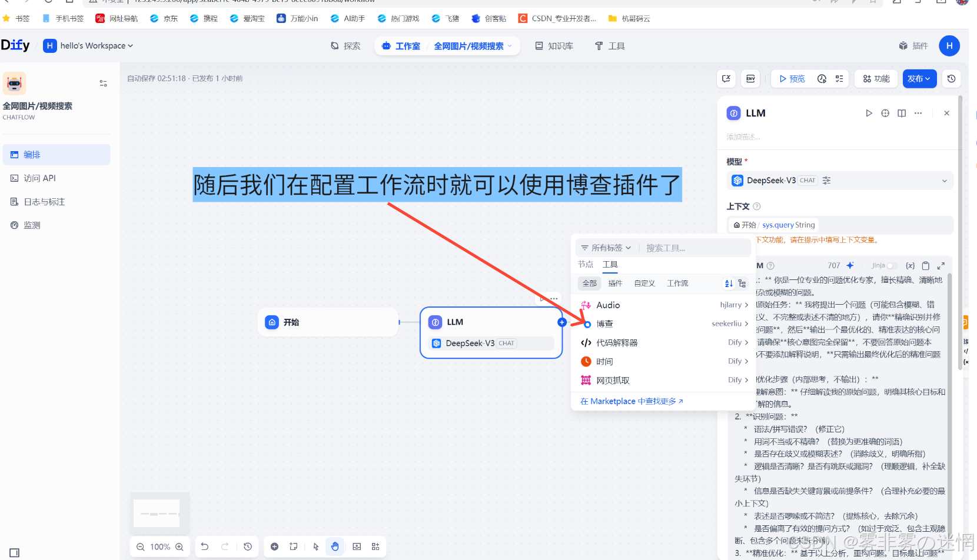Zoom in the workflow canvas

coord(180,546)
